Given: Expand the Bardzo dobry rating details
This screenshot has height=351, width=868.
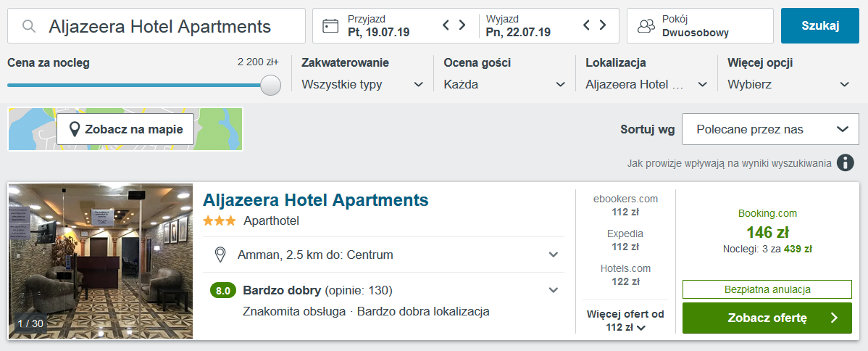Looking at the screenshot, I should pyautogui.click(x=554, y=290).
